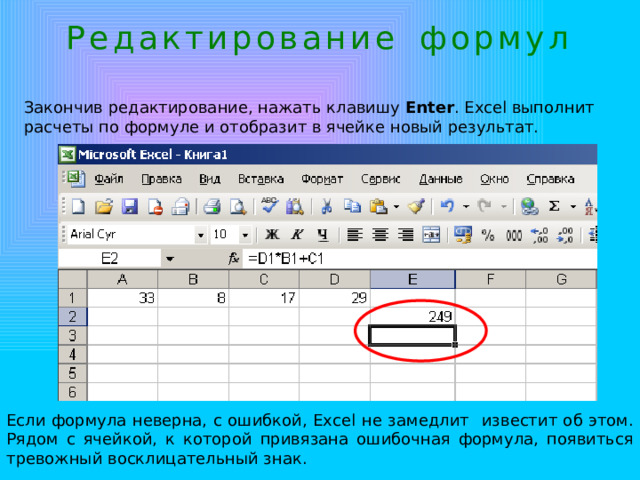The image size is (640, 480).
Task: Click the Redo arrow icon
Action: (484, 206)
